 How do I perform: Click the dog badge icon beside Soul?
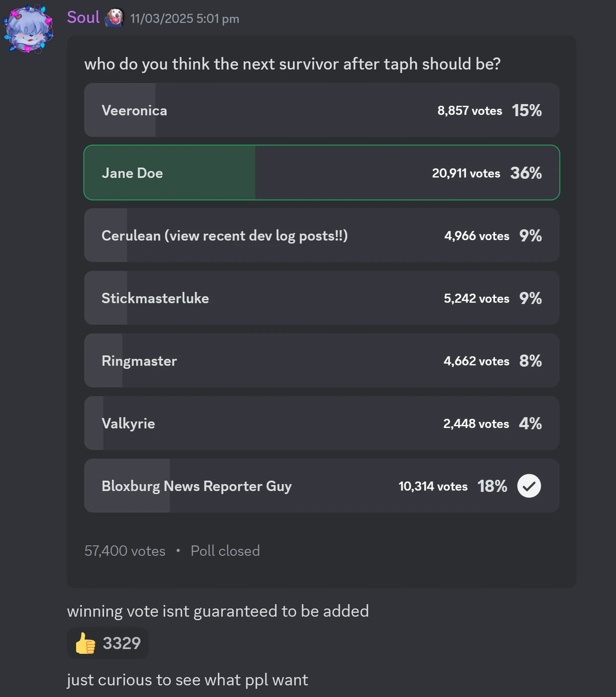[114, 18]
